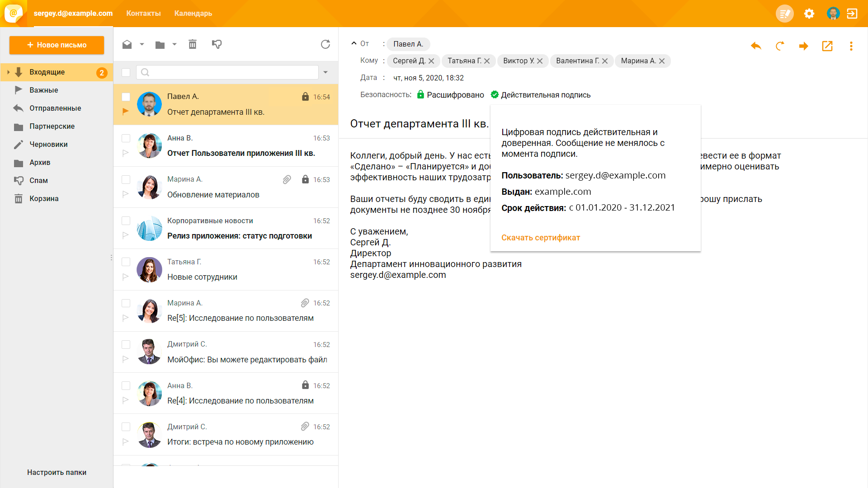
Task: Click the trash delete icon in toolbar
Action: tap(193, 44)
